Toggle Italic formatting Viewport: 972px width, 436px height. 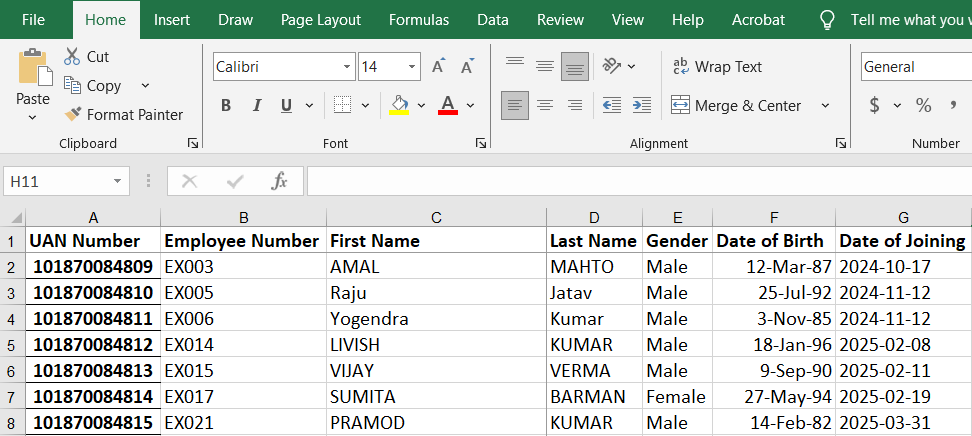256,105
